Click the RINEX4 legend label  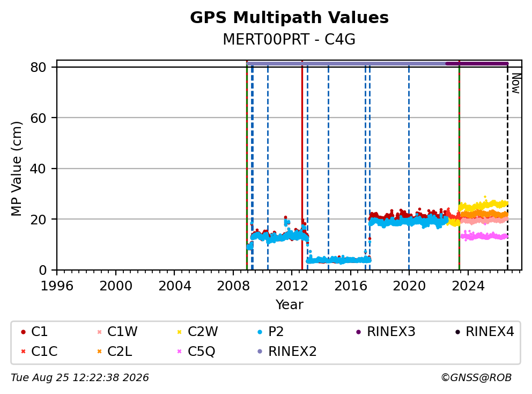pos(490,332)
